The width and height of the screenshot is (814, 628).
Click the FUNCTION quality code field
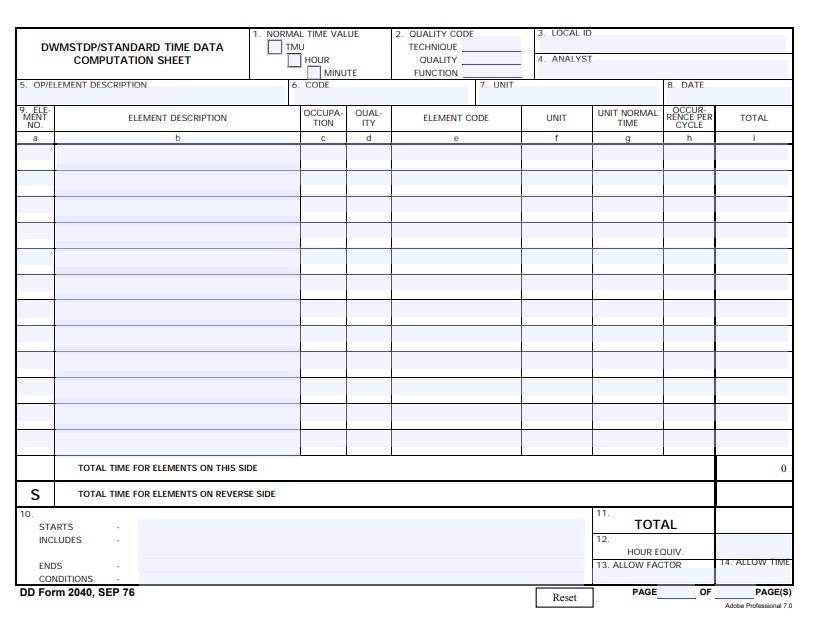[491, 72]
